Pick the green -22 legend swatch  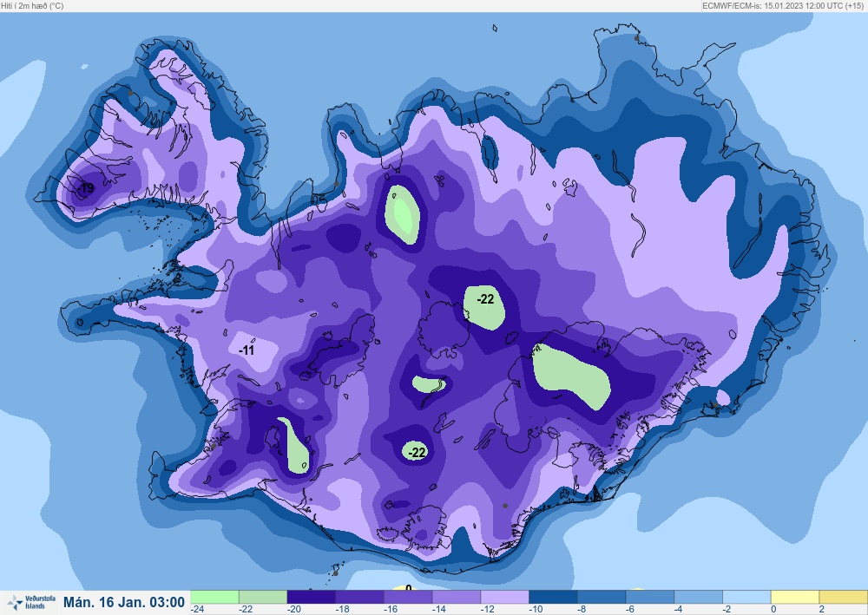263,597
